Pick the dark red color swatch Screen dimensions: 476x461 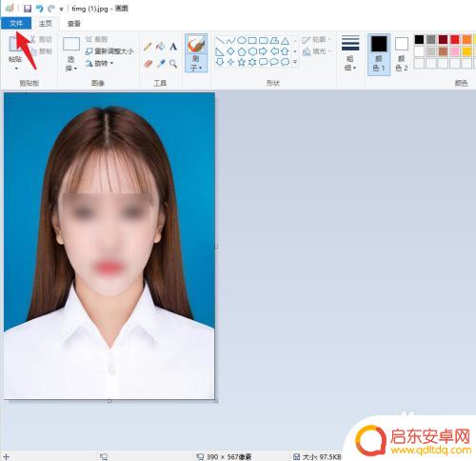[443, 39]
